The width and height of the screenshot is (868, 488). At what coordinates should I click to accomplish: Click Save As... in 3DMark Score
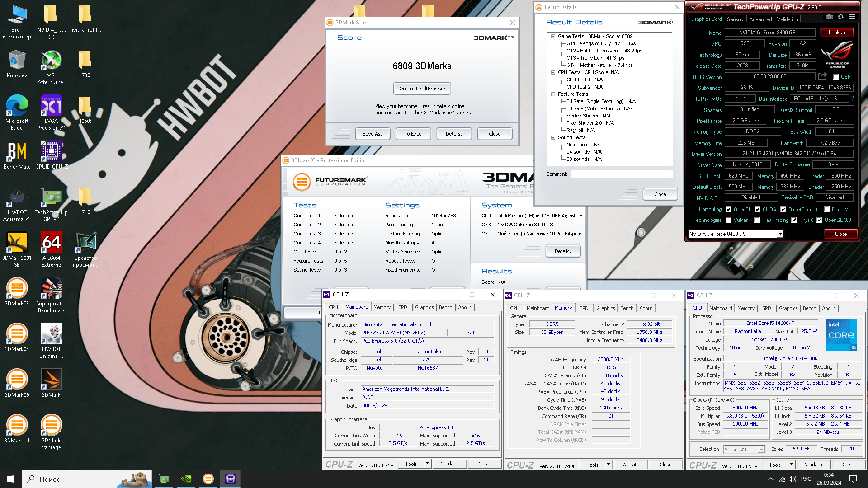pyautogui.click(x=374, y=134)
